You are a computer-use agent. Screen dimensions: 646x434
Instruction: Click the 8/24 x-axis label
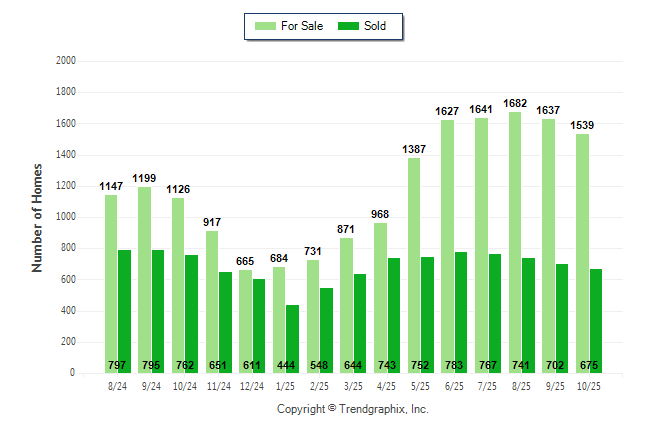click(117, 384)
